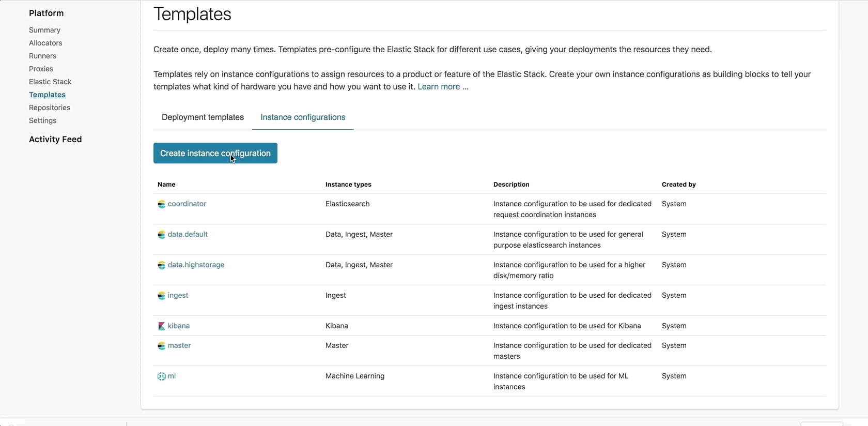Click the Elasticsearch icon beside data.default

161,235
